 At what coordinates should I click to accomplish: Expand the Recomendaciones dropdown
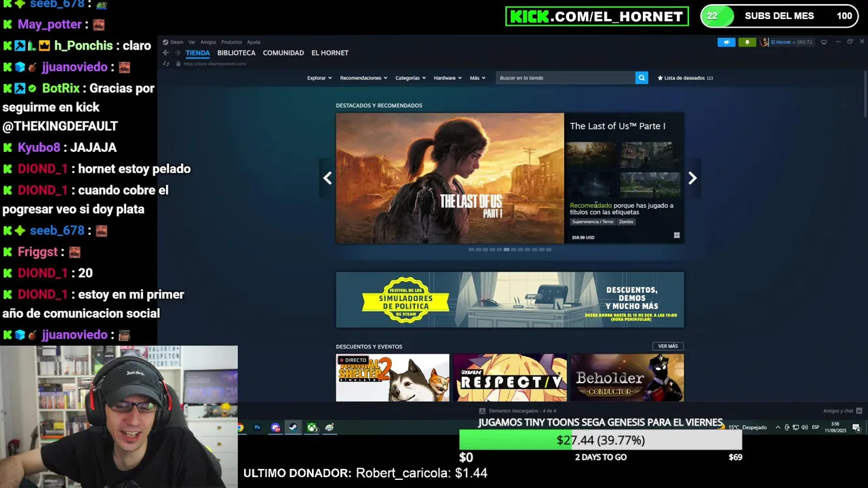(363, 78)
